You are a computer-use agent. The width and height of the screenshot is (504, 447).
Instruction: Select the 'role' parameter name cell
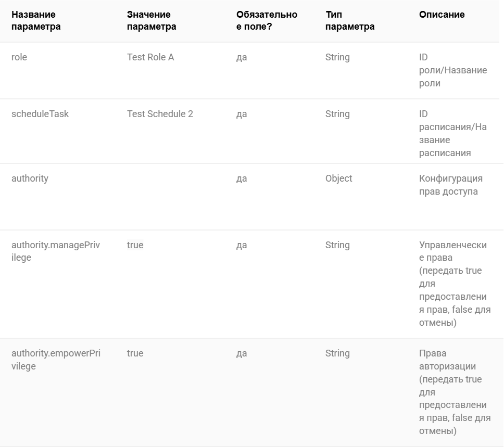[x=19, y=57]
